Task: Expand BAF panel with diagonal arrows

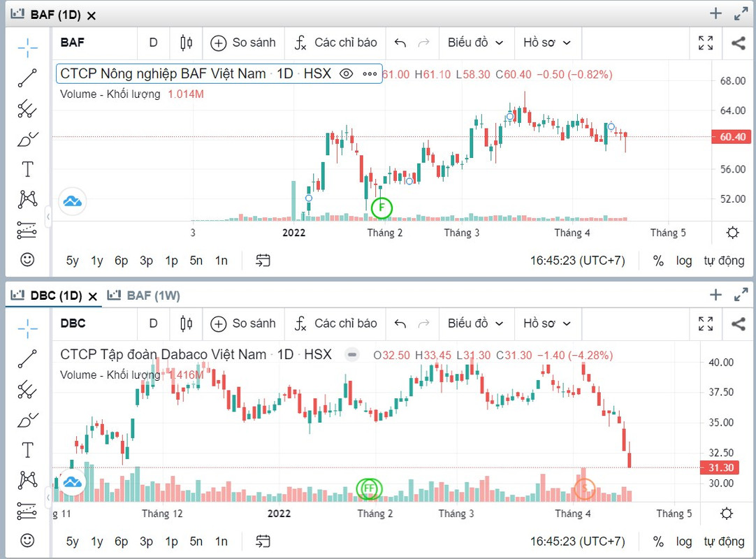Action: click(x=741, y=14)
